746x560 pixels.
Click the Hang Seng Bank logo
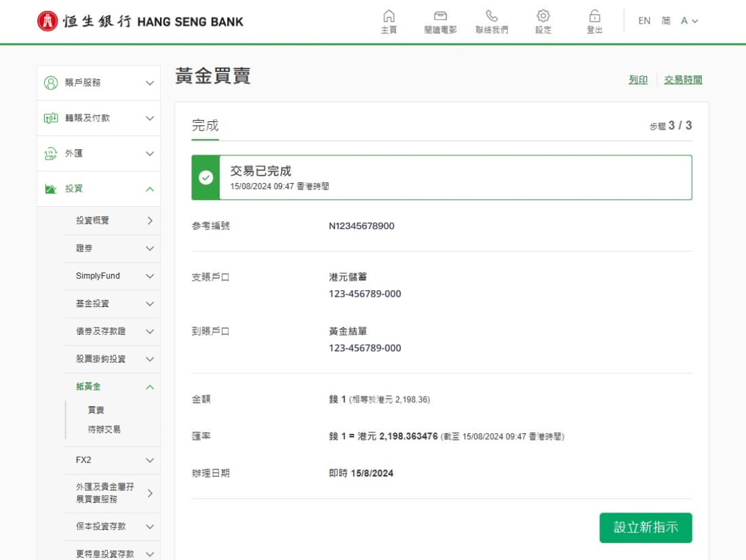coord(140,21)
